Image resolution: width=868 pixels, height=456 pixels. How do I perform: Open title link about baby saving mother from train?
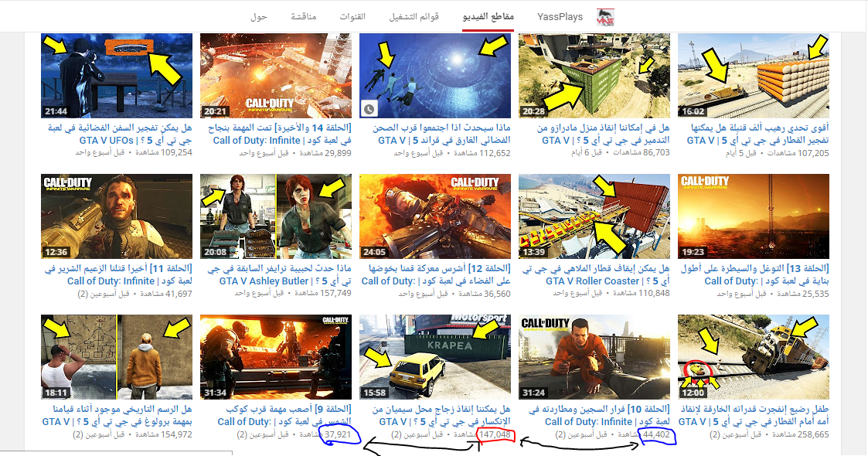click(754, 415)
